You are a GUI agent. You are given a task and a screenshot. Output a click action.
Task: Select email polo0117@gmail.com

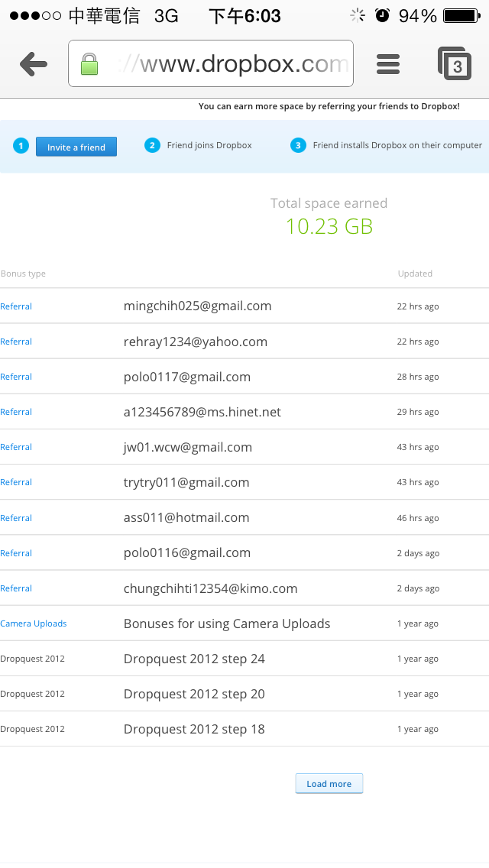[x=187, y=377]
